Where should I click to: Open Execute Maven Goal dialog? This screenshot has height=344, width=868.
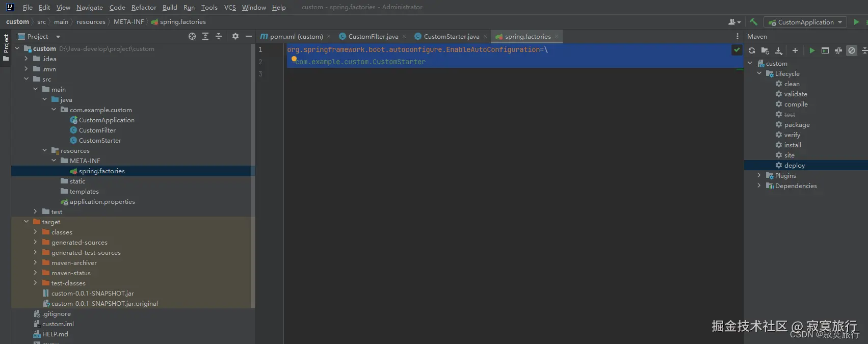825,50
